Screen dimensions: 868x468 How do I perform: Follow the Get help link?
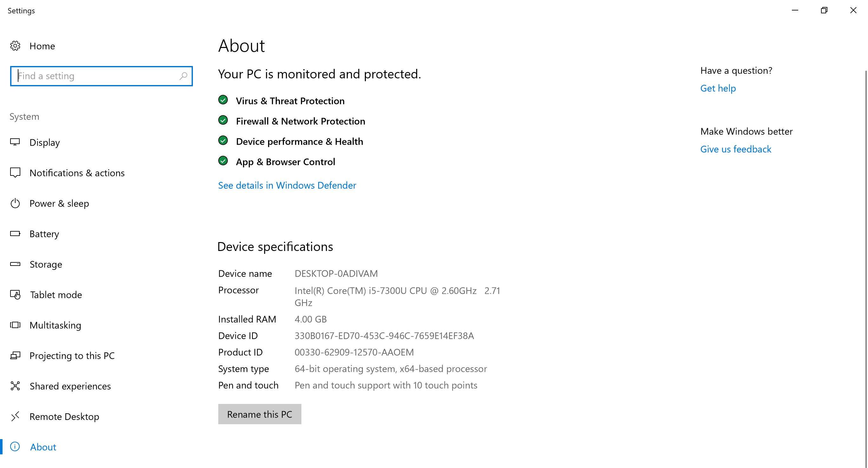(x=718, y=88)
